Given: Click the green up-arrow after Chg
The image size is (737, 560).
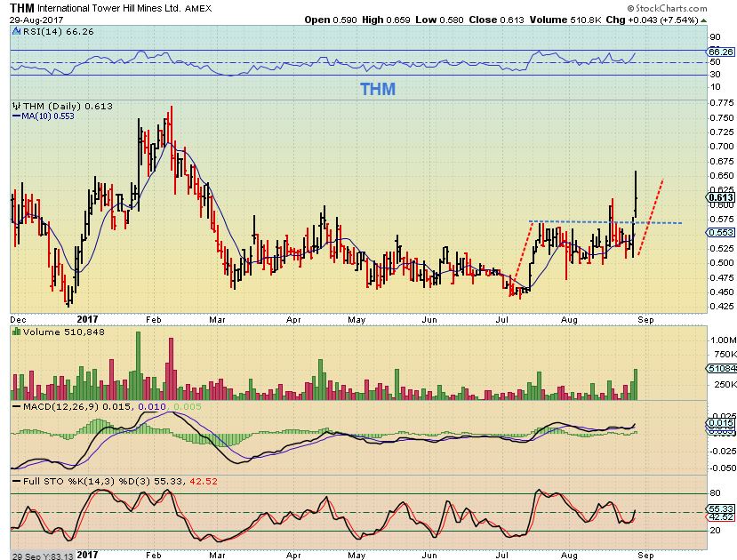Looking at the screenshot, I should point(703,20).
